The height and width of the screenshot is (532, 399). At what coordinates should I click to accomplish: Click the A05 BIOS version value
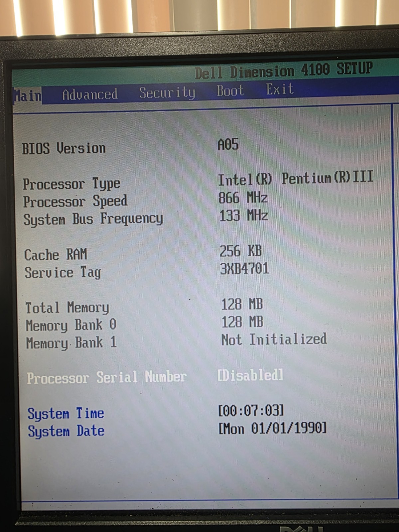(228, 145)
